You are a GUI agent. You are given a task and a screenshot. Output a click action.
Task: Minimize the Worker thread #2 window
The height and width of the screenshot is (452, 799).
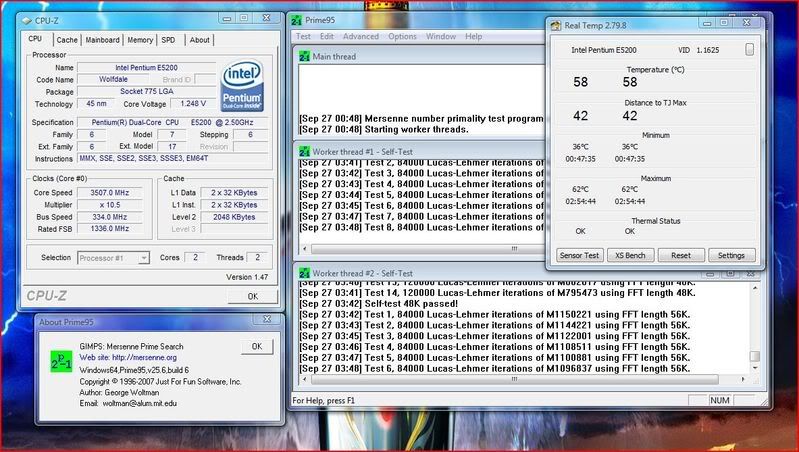click(x=710, y=274)
